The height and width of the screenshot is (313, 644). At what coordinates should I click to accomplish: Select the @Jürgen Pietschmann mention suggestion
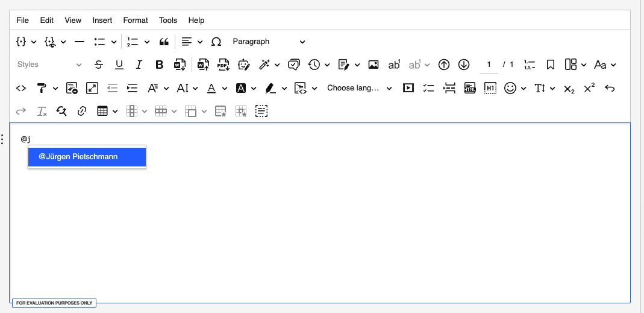coord(87,157)
